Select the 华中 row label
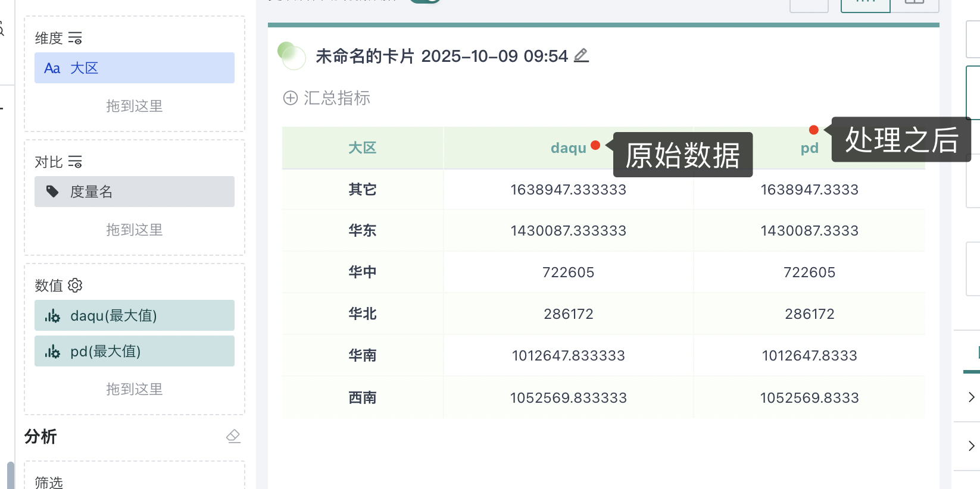This screenshot has width=980, height=489. click(x=363, y=272)
